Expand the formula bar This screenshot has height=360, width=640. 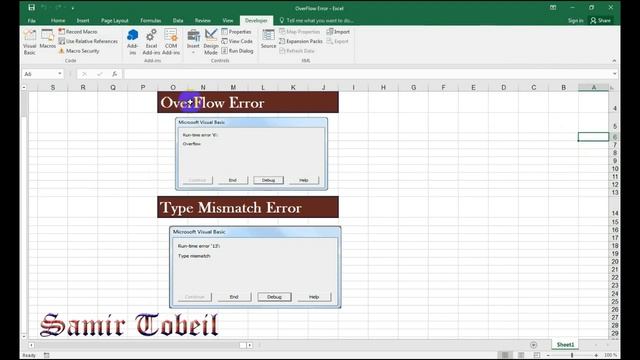pyautogui.click(x=614, y=74)
